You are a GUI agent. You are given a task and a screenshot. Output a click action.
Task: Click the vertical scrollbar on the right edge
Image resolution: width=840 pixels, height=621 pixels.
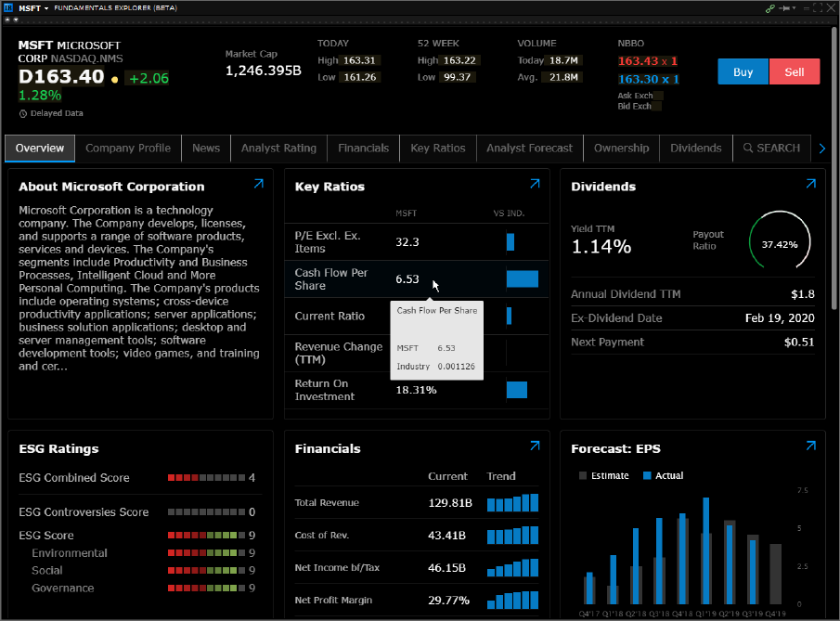pos(834,167)
